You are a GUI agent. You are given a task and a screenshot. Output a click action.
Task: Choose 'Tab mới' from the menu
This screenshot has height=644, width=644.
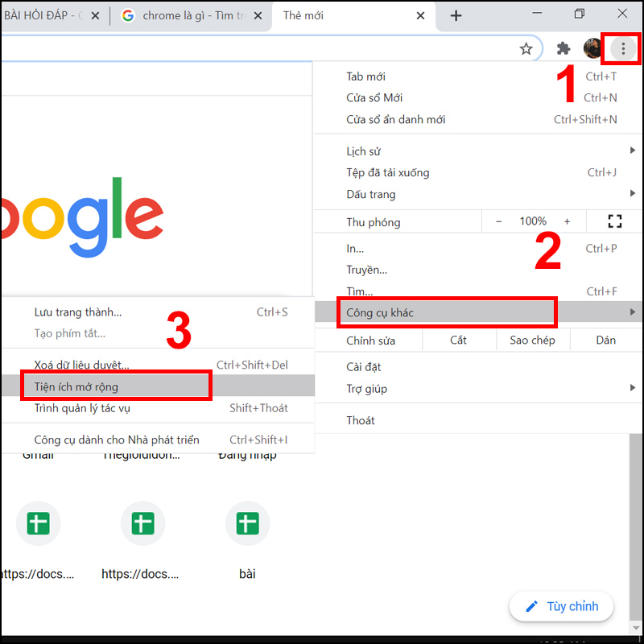[x=478, y=76]
